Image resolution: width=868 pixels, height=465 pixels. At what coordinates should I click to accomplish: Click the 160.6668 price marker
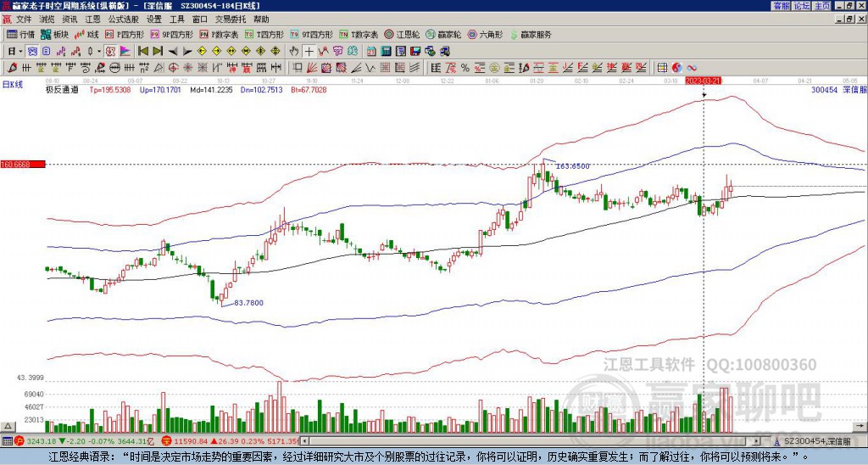pos(23,164)
